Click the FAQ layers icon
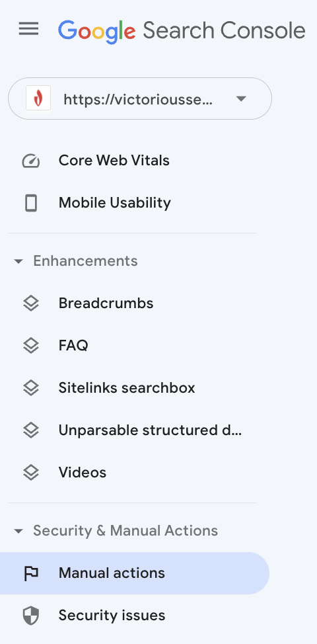317x644 pixels. point(31,346)
